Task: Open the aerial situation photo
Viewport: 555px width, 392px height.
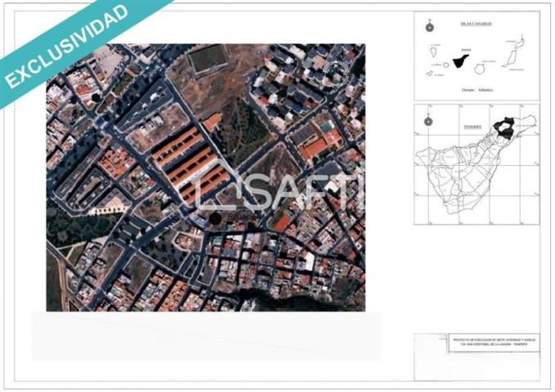Action: 206,177
